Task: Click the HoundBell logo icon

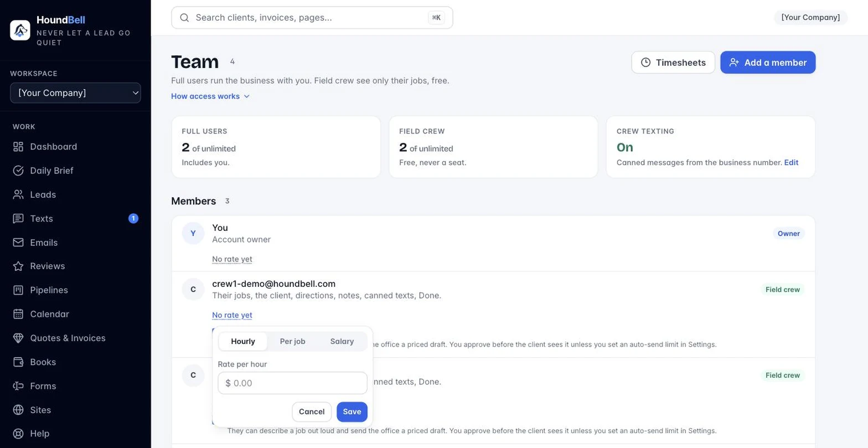Action: click(x=20, y=30)
